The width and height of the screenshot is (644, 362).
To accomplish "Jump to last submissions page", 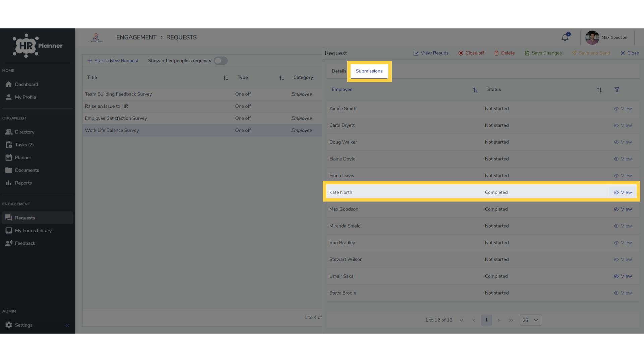I will tap(511, 320).
